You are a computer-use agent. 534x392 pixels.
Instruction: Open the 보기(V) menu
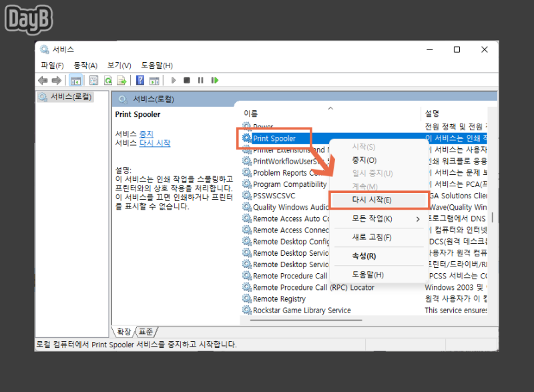pos(119,65)
